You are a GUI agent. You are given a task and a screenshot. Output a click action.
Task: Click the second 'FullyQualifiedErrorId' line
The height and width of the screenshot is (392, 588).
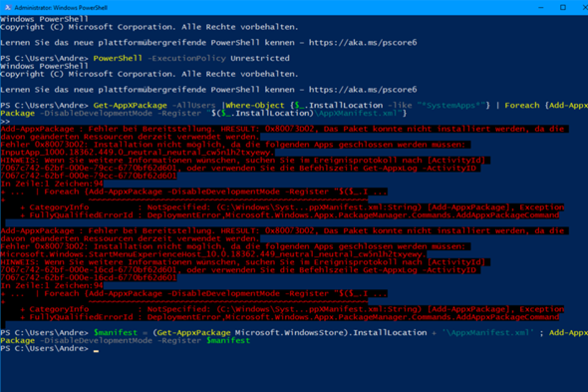point(290,317)
